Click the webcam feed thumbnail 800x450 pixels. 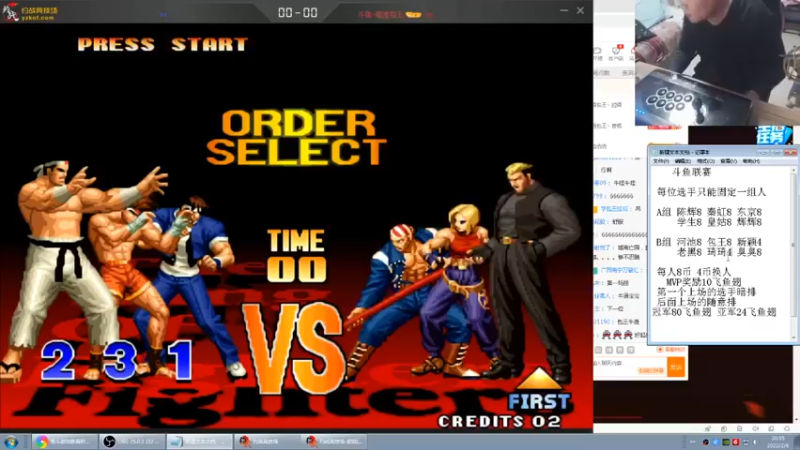click(x=716, y=62)
